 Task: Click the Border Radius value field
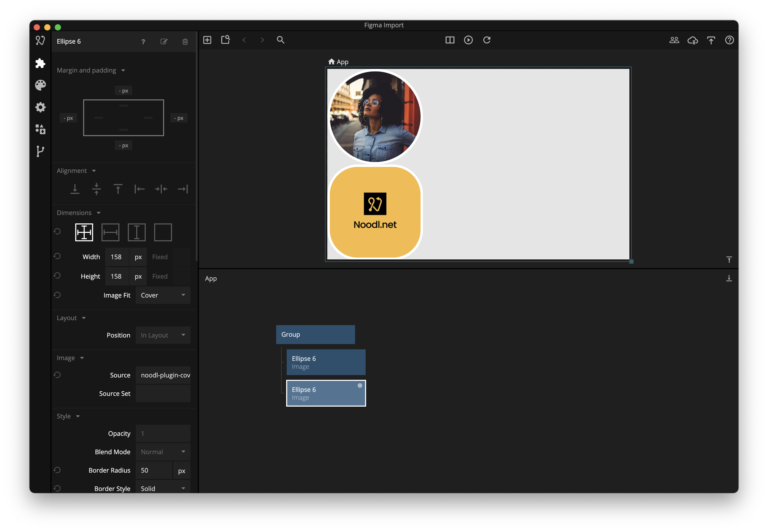point(154,470)
